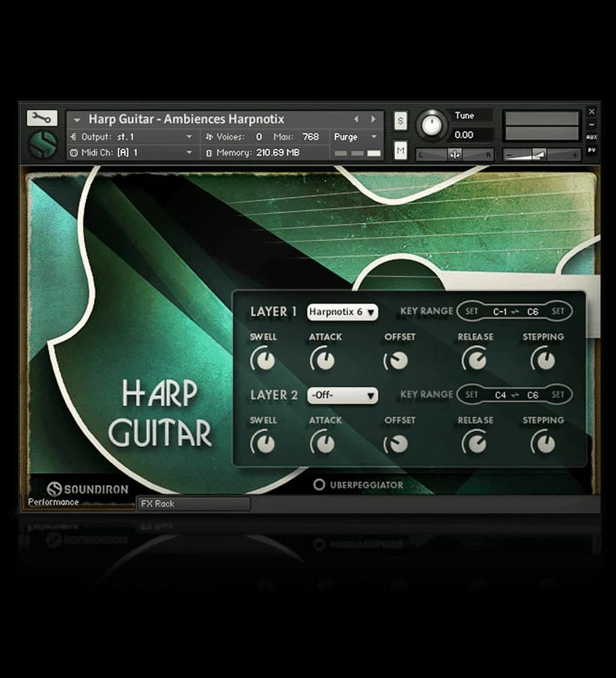Viewport: 616px width, 678px height.
Task: Open the Layer 1 Harpnotix 6 dropdown
Action: click(x=342, y=312)
